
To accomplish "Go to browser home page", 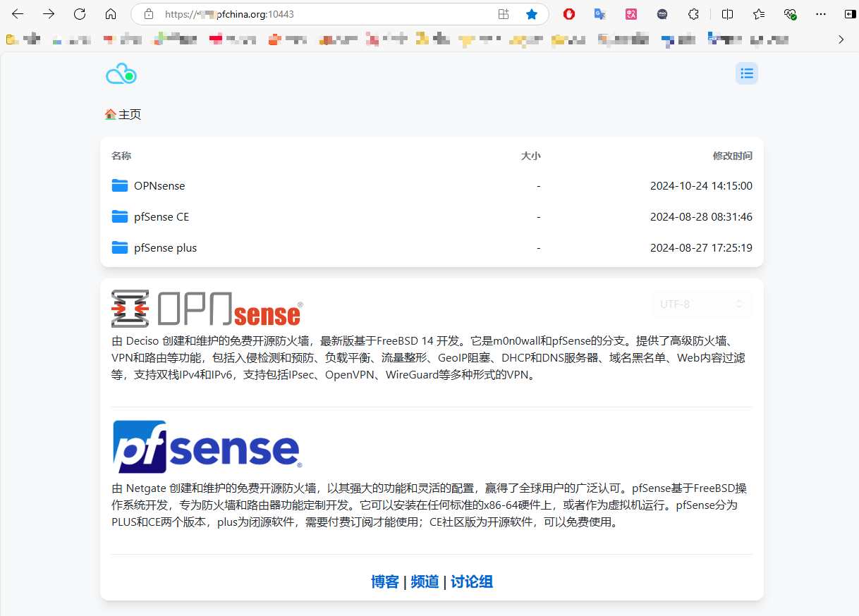I will click(111, 14).
